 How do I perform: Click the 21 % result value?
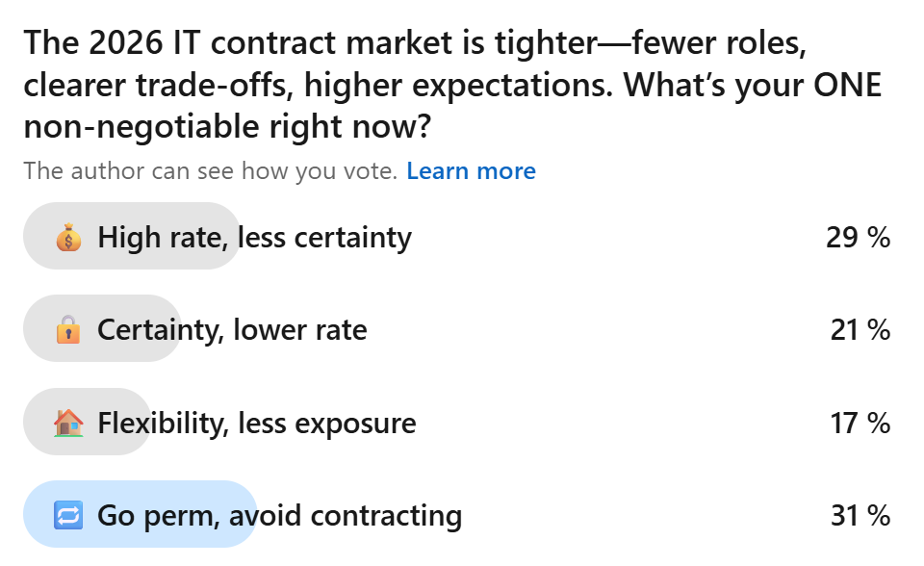pyautogui.click(x=860, y=329)
